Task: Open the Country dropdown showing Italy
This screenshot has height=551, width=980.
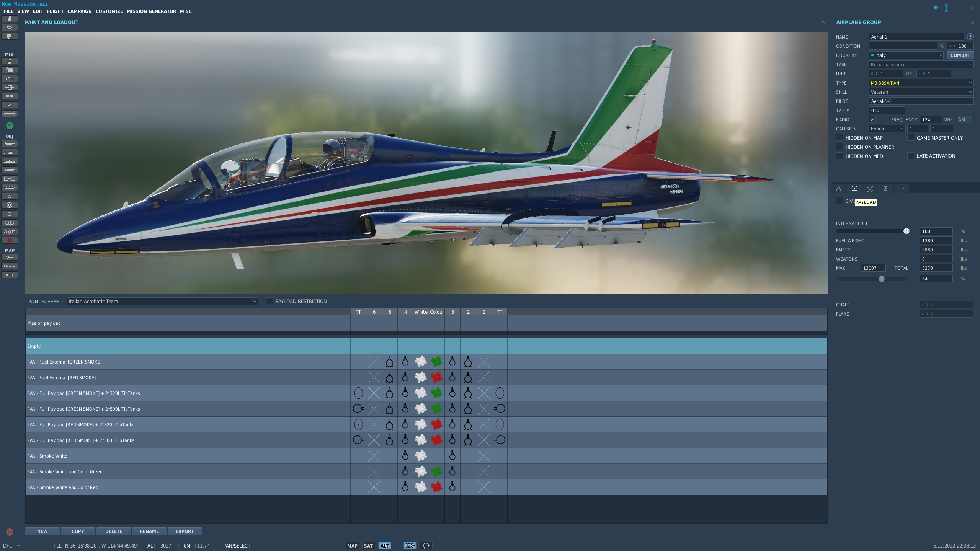Action: (x=906, y=55)
